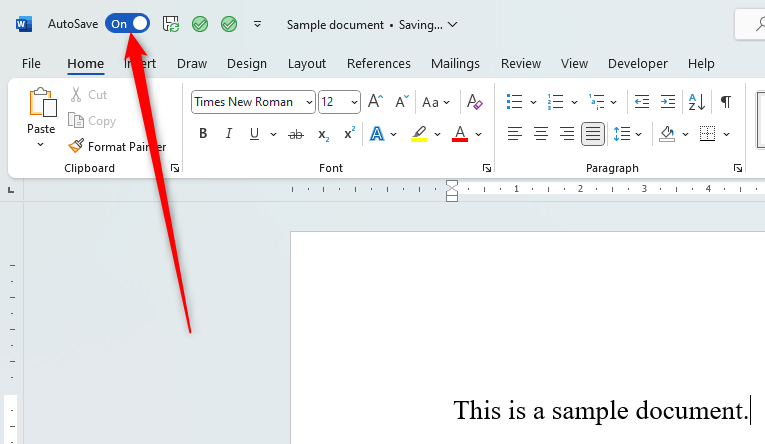
Task: Click Increase Font Size icon
Action: pyautogui.click(x=375, y=101)
